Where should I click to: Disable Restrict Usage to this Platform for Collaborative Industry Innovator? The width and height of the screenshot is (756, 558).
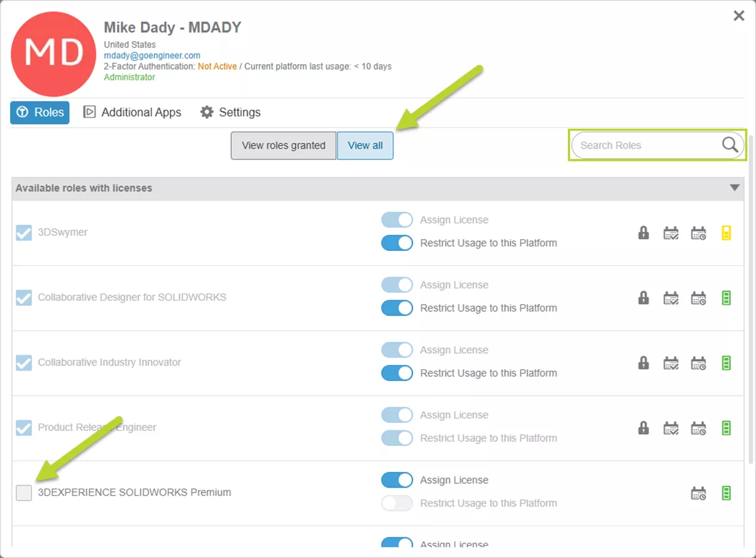click(x=397, y=372)
